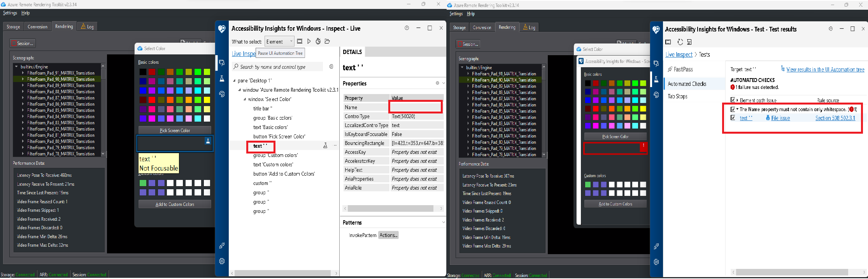Image resolution: width=868 pixels, height=279 pixels.
Task: Click the File issue link
Action: click(x=780, y=118)
